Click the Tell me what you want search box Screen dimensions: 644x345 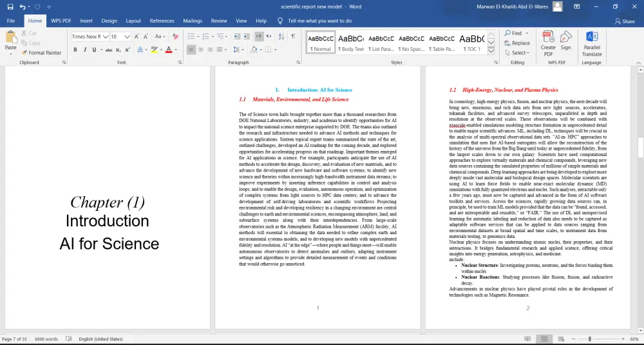click(319, 21)
